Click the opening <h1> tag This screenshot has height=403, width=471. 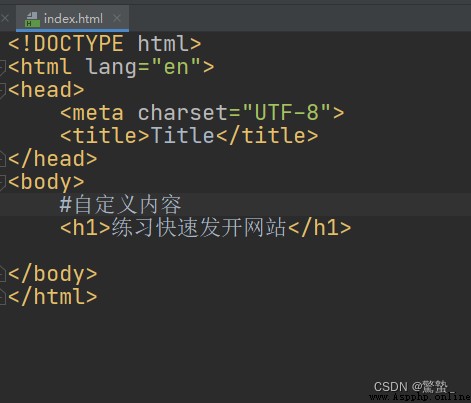(x=85, y=228)
